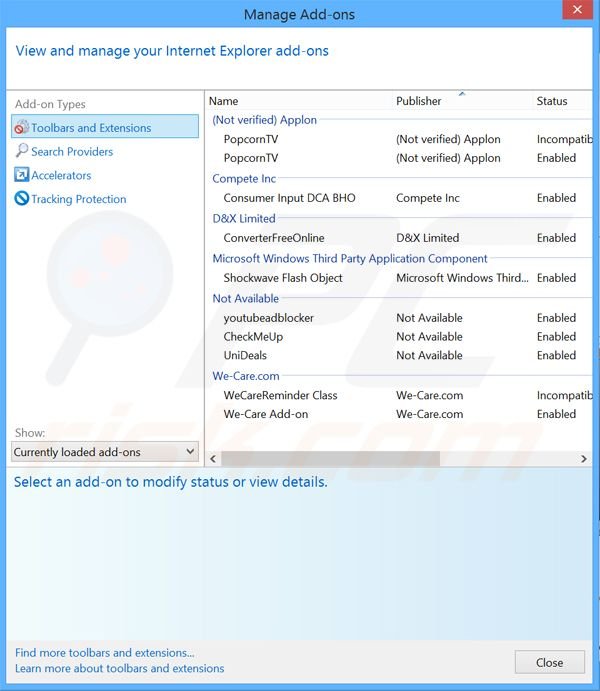Select the We-Care Add-on entry
This screenshot has height=691, width=600.
pyautogui.click(x=399, y=414)
